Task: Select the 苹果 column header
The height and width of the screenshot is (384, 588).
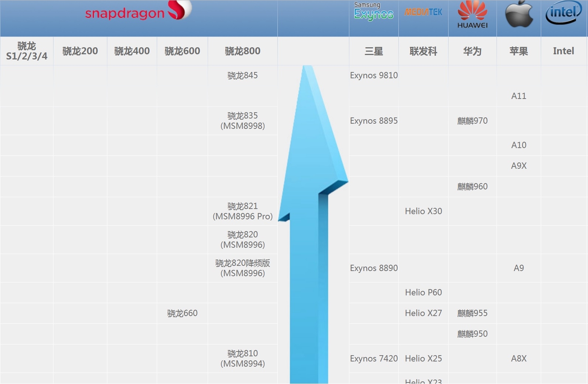Action: coord(519,51)
